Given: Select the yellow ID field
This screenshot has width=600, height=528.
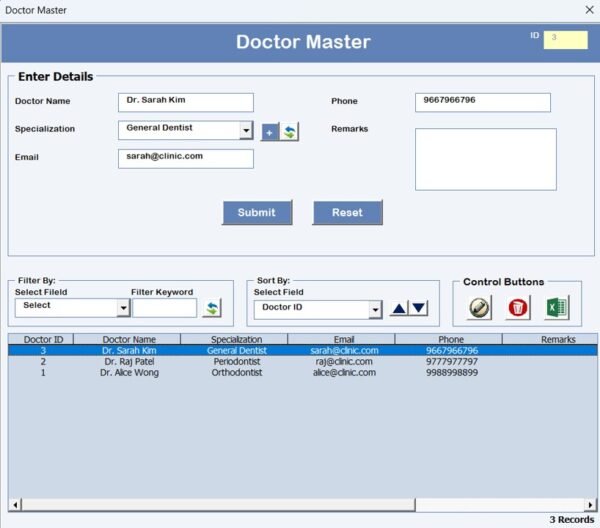Looking at the screenshot, I should tap(566, 40).
